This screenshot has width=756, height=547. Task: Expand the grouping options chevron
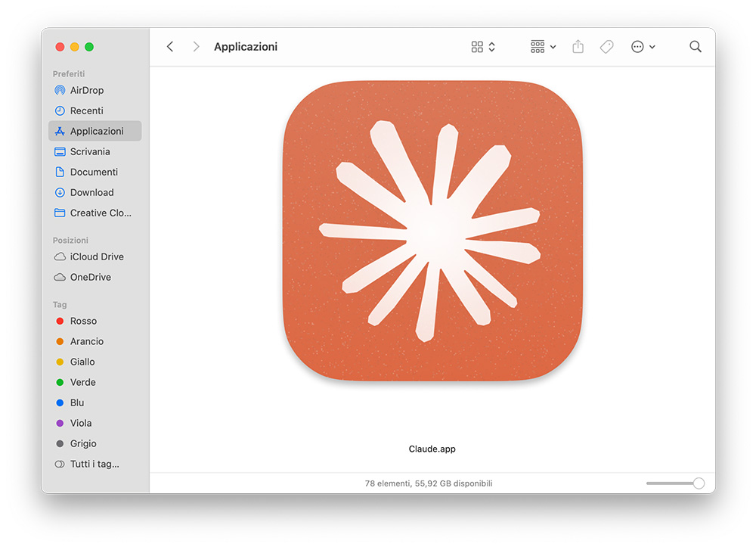(x=553, y=47)
